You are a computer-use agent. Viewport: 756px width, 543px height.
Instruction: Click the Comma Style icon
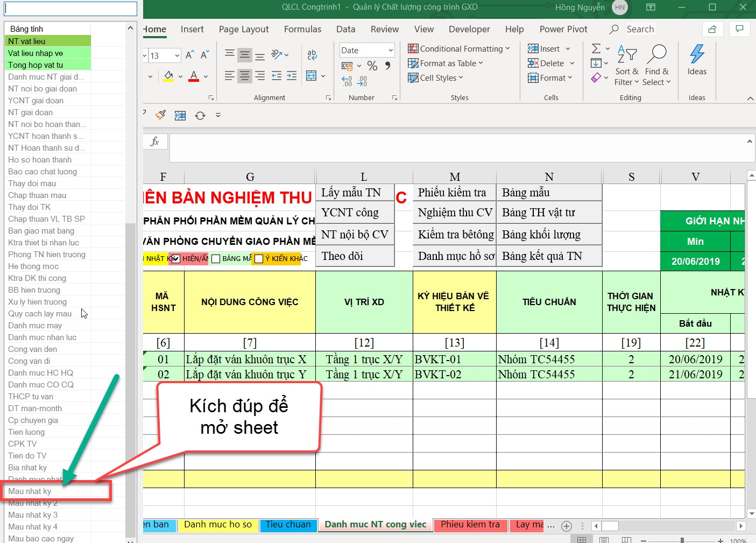click(387, 66)
